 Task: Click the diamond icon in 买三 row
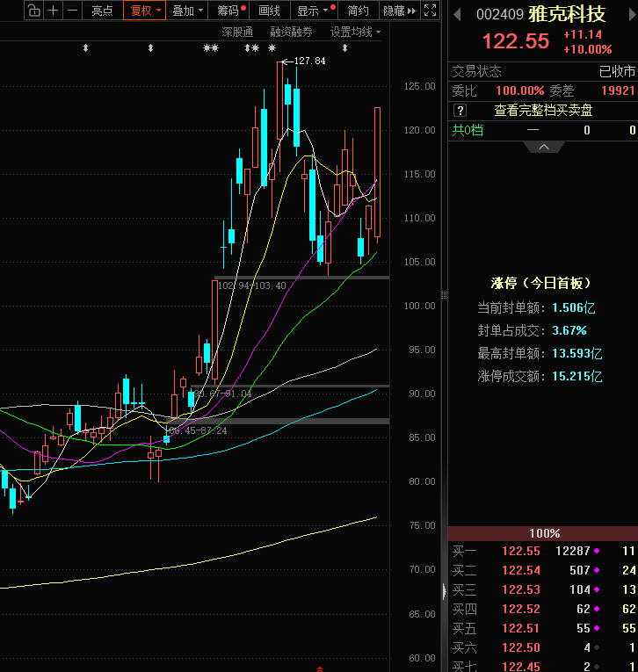(597, 589)
